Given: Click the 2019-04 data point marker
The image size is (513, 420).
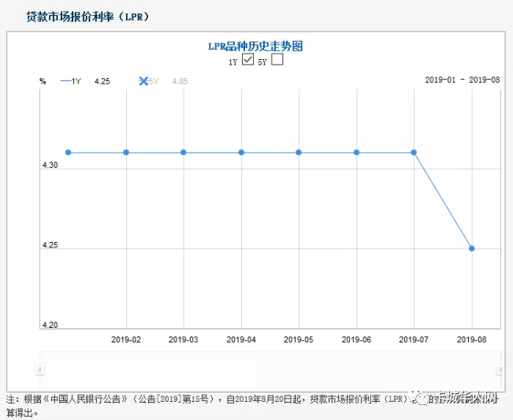Looking at the screenshot, I should coord(241,152).
